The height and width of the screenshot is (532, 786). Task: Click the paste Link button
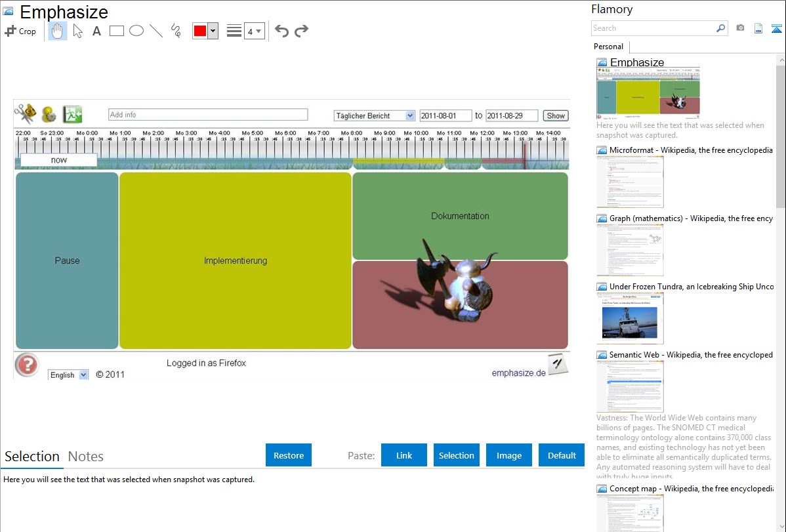point(404,455)
